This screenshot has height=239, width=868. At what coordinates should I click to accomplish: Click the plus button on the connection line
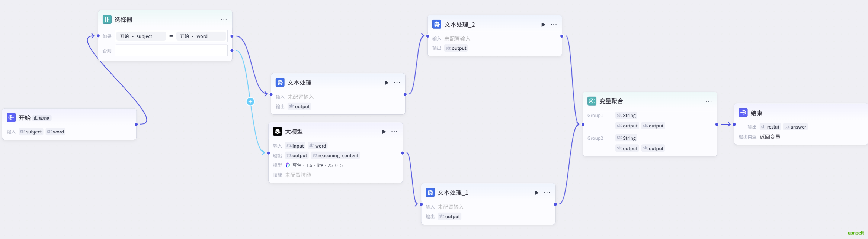pyautogui.click(x=250, y=101)
